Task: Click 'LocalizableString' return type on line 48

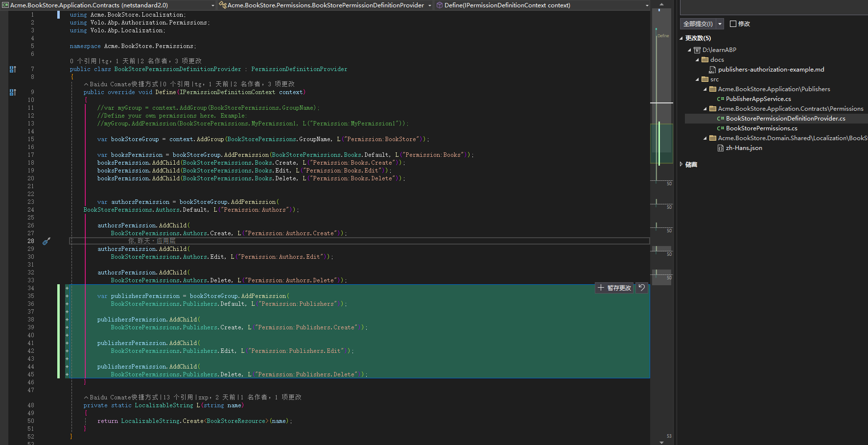Action: [164, 405]
